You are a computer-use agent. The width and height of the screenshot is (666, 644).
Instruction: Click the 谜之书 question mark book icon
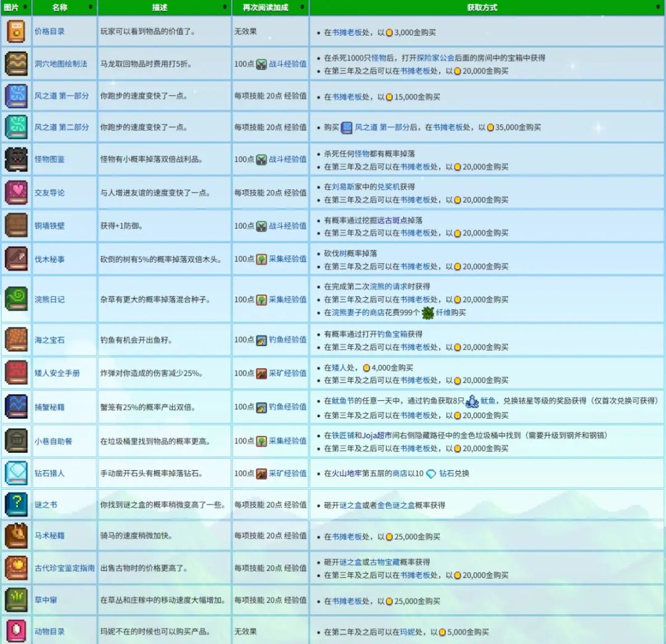[17, 504]
